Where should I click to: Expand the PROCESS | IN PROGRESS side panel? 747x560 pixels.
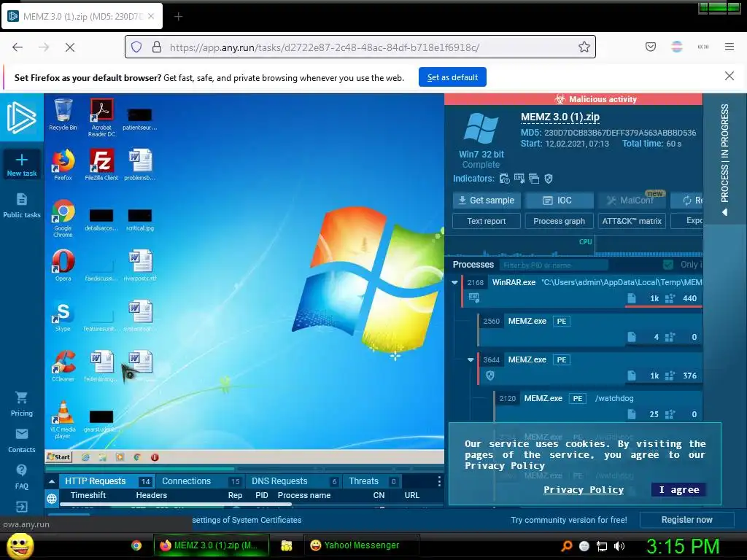(724, 160)
